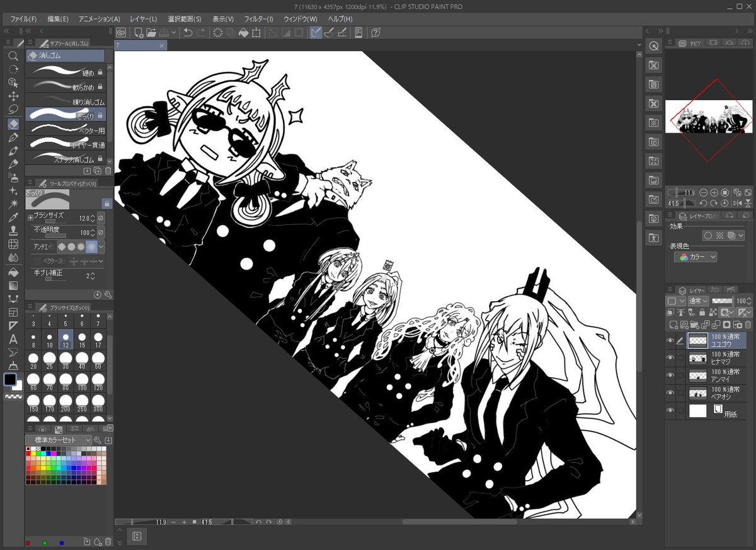Select the Auto select wand tool
756x550 pixels.
tap(13, 203)
